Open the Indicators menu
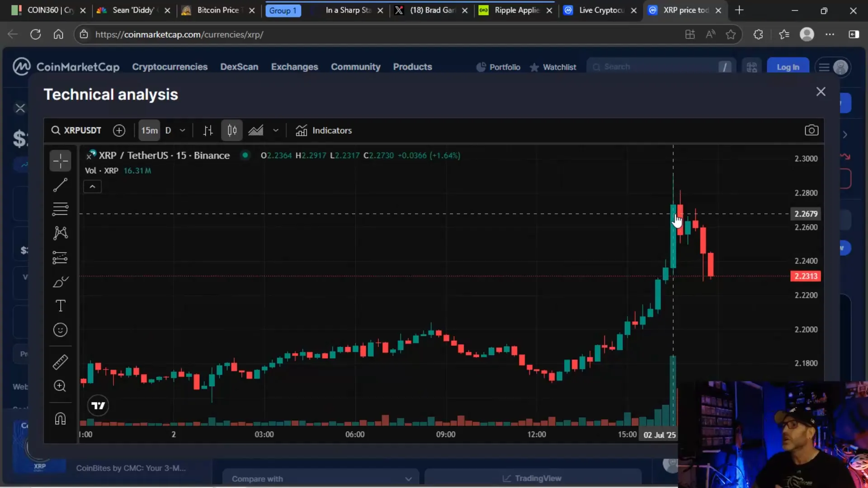Image resolution: width=868 pixels, height=488 pixels. pyautogui.click(x=324, y=131)
